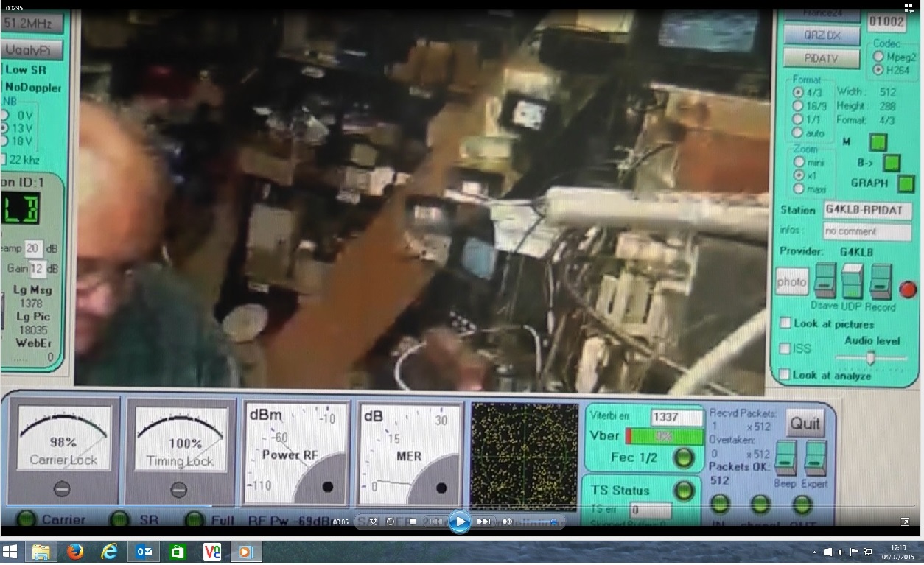Viewport: 924px width, 565px height.
Task: Open VNC from the taskbar
Action: pos(212,552)
